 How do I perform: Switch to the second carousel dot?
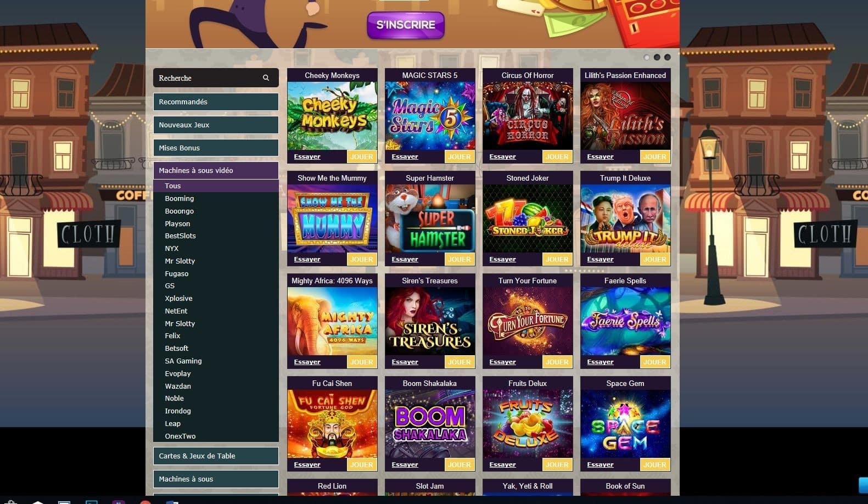pos(657,57)
